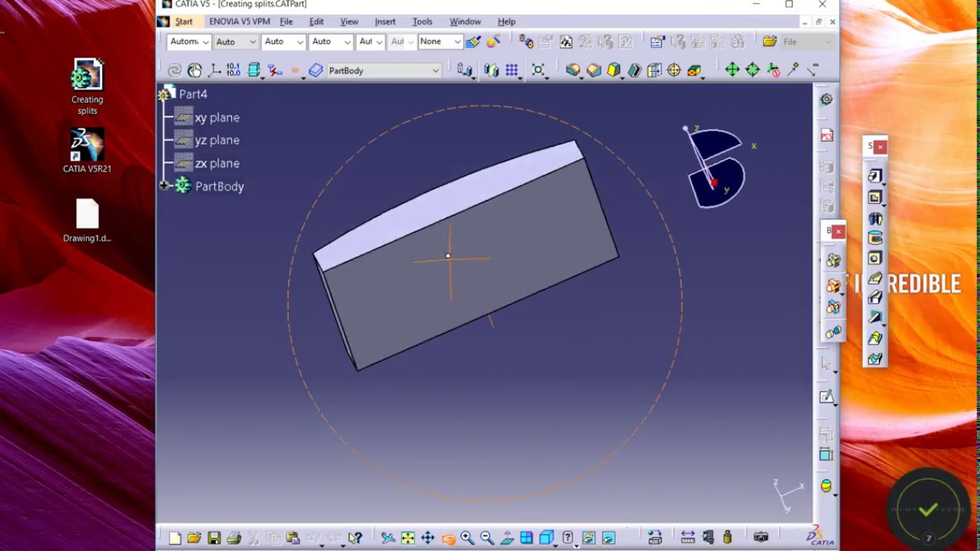
Task: Close the 'S' floating toolbar
Action: 880,146
